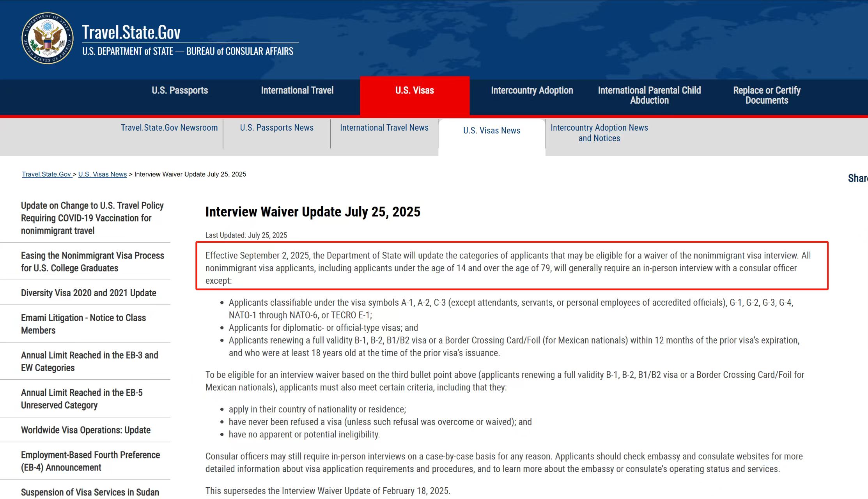Viewport: 868px width, 499px height.
Task: Open the International Travel menu
Action: pyautogui.click(x=297, y=90)
